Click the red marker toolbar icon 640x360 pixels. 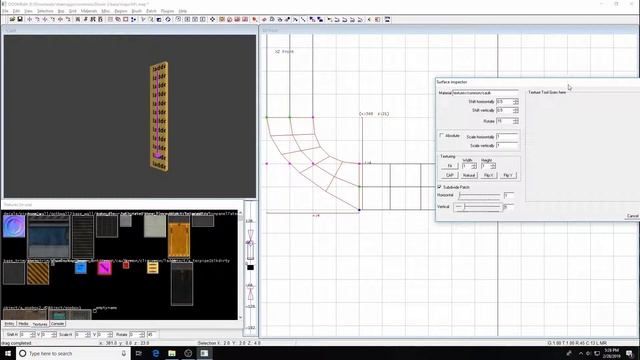tap(255, 19)
